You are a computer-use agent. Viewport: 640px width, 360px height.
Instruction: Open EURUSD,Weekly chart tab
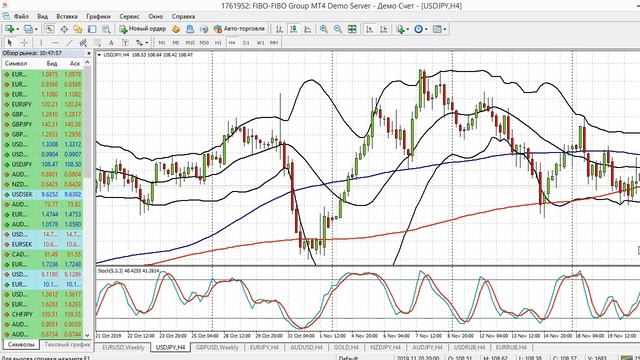click(123, 348)
